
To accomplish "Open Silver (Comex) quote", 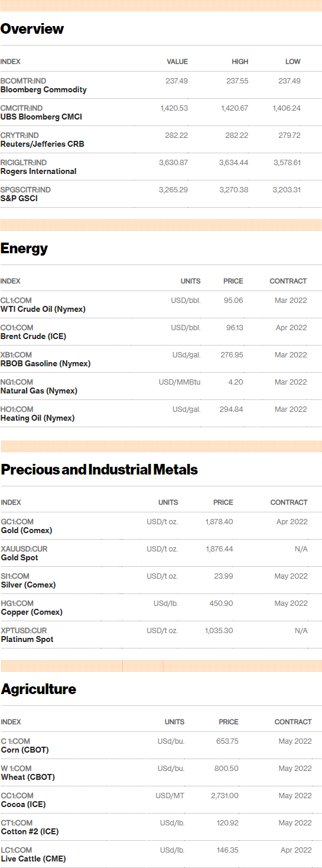I will click(28, 585).
